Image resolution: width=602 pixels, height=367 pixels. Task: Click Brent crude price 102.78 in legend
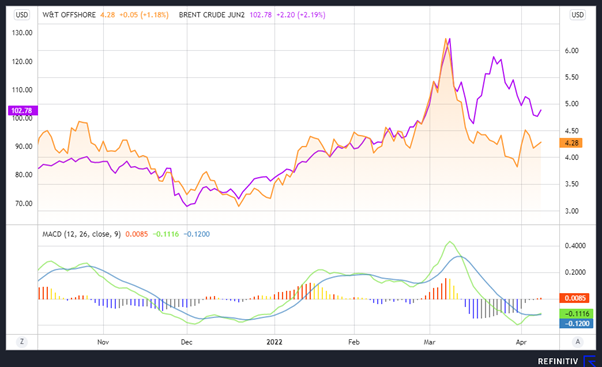click(261, 15)
